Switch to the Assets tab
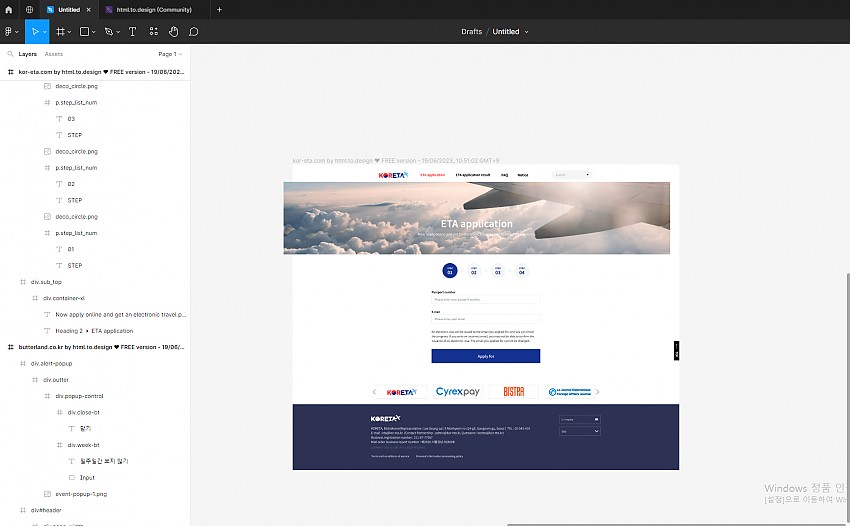Screen dimensions: 850x526 pyautogui.click(x=54, y=54)
